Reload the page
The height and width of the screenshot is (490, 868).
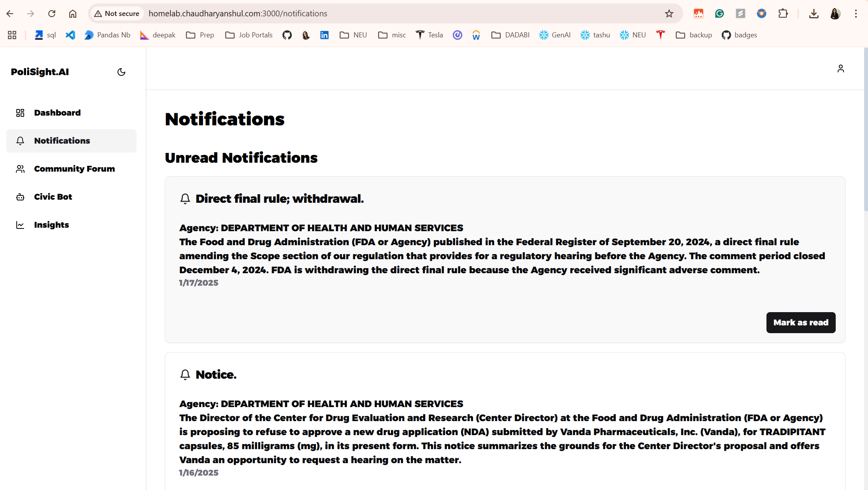tap(52, 14)
